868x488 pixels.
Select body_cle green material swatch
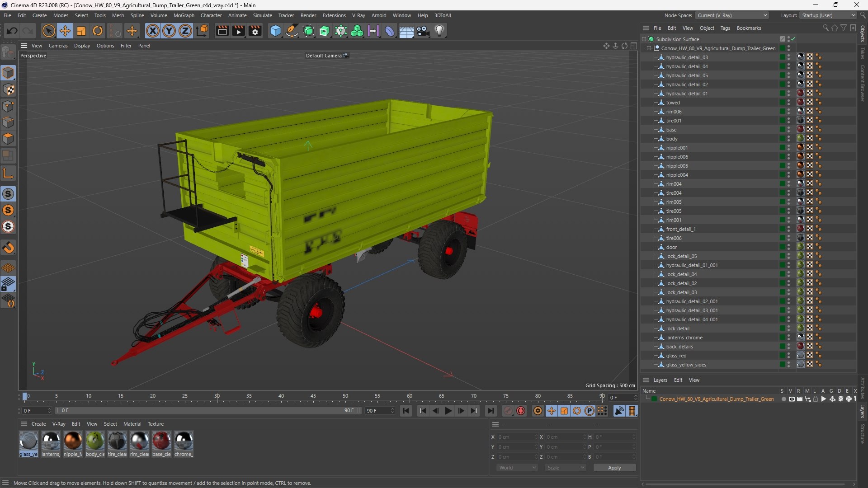tap(95, 441)
